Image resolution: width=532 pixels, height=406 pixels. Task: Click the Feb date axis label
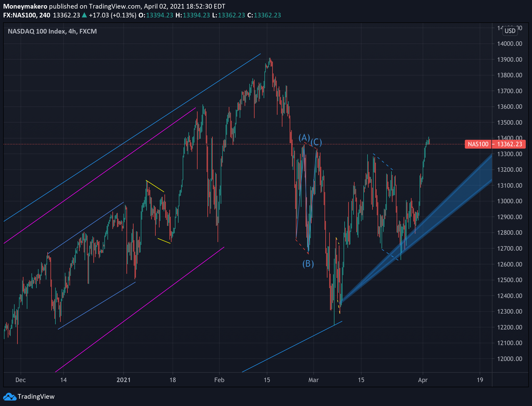click(x=219, y=380)
